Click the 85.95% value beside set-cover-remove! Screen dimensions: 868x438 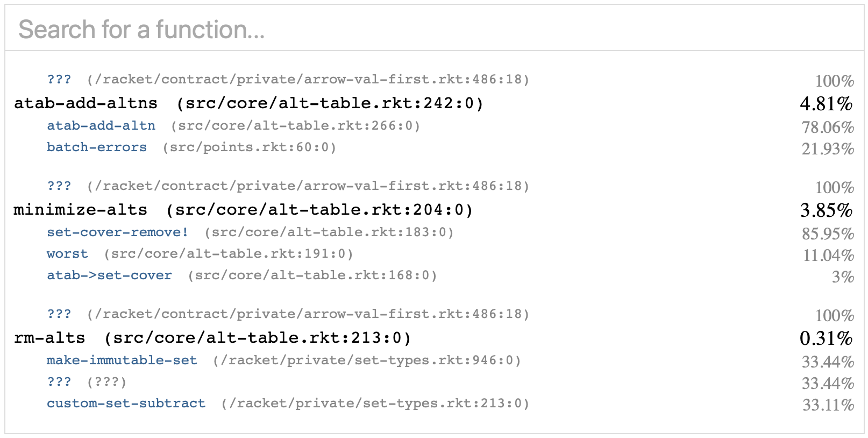click(x=828, y=234)
